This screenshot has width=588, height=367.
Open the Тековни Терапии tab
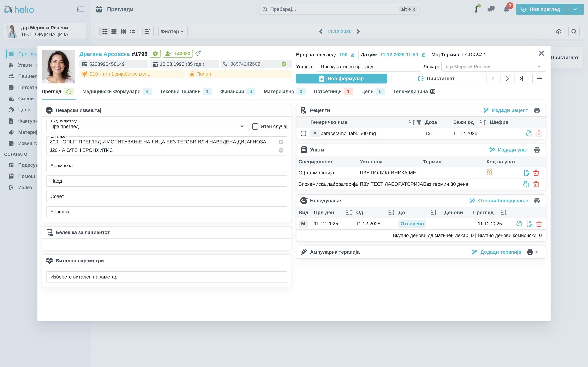click(x=180, y=91)
